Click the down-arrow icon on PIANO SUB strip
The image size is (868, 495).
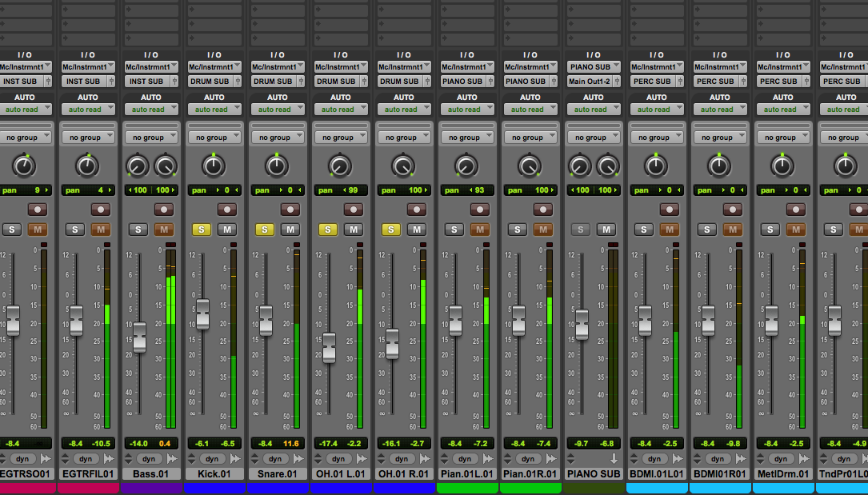614,459
